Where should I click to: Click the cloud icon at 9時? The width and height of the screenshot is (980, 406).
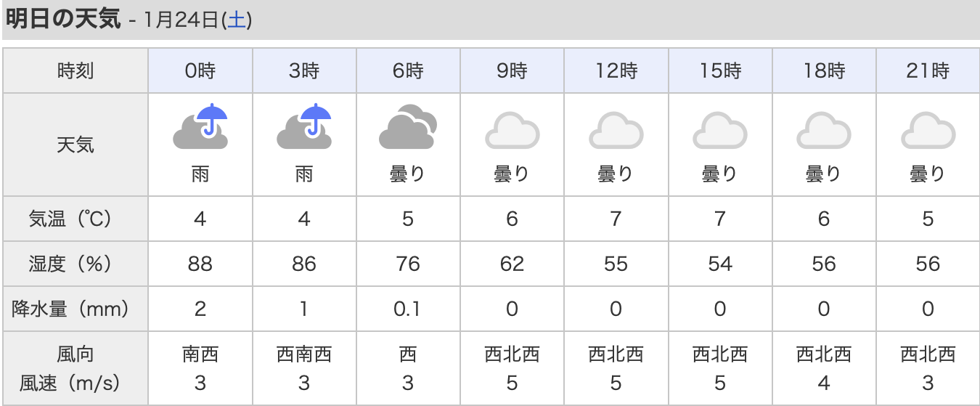point(512,131)
